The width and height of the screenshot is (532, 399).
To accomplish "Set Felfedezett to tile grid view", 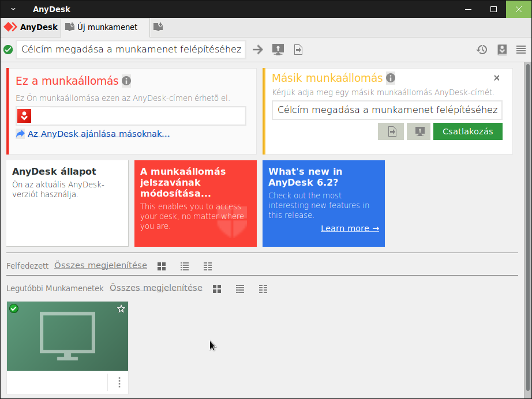I will click(162, 266).
